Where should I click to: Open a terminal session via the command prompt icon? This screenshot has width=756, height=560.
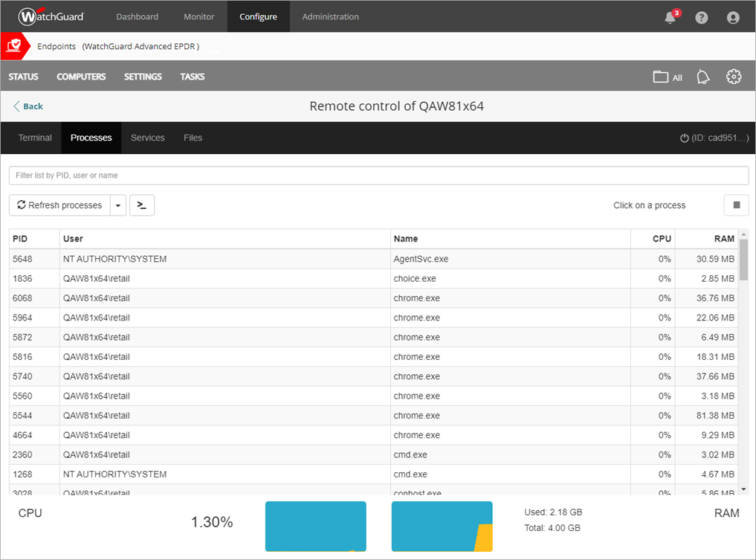click(x=141, y=205)
